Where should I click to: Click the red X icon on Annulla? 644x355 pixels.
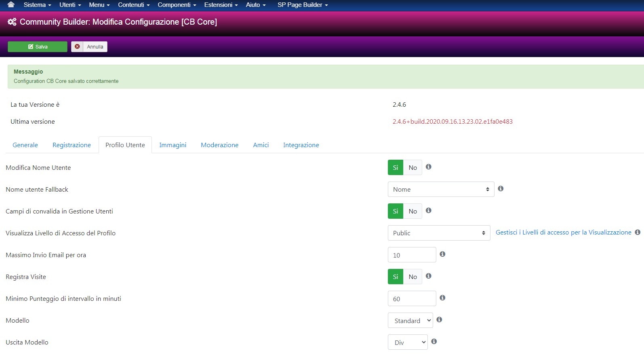(x=77, y=46)
